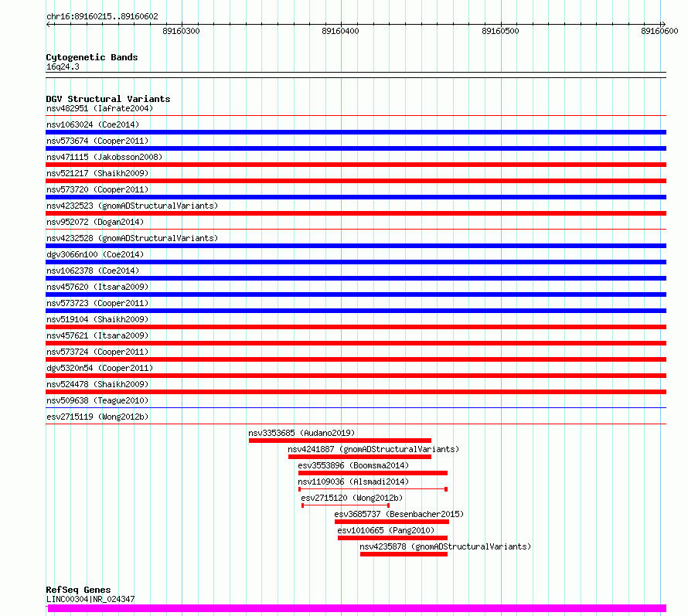Click the nsv482951 (Iafrate2004) variant label
Viewport: 688px width, 616px height.
100,108
